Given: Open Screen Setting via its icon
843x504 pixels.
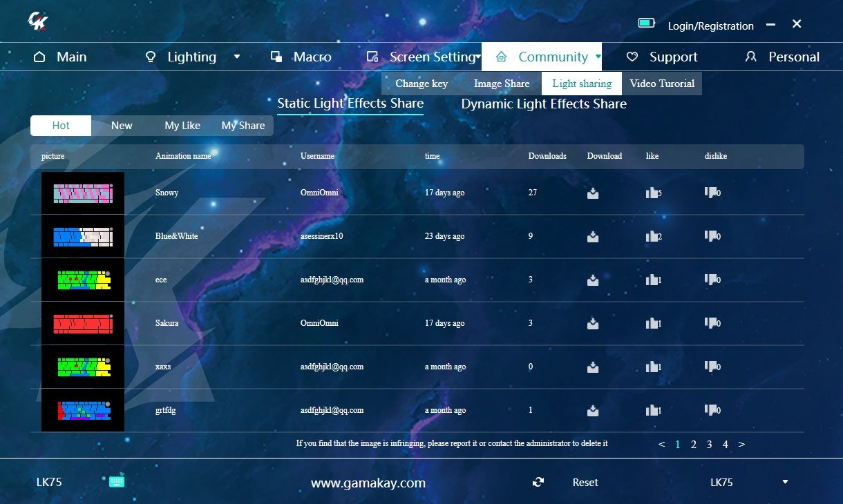Looking at the screenshot, I should click(x=372, y=57).
